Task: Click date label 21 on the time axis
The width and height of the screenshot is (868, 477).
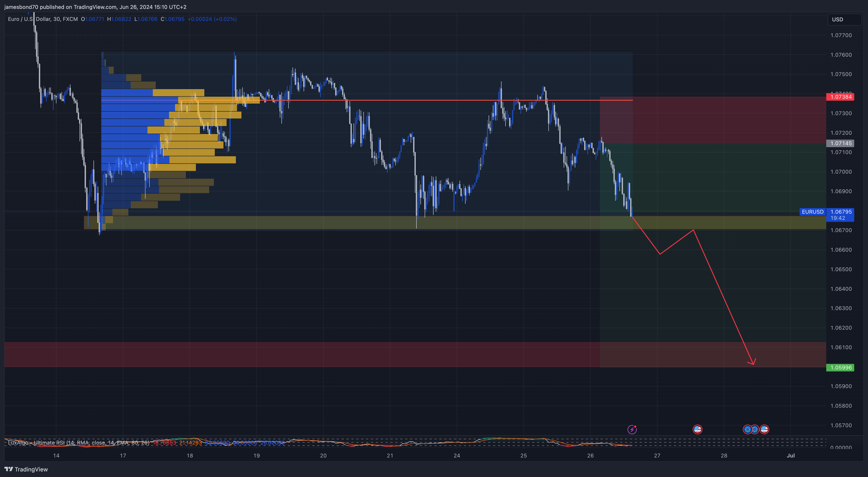Action: tap(390, 455)
